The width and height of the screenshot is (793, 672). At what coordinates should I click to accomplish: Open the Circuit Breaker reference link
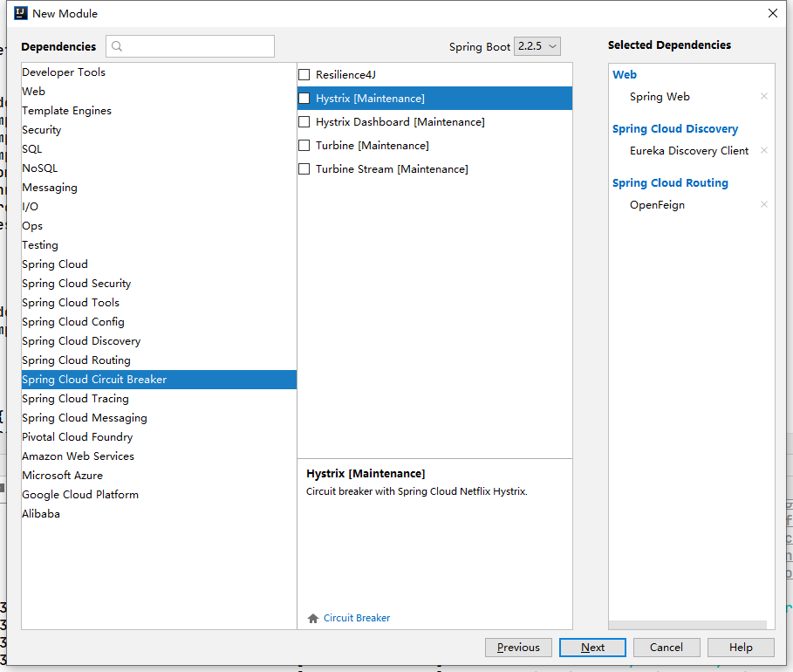pos(357,618)
